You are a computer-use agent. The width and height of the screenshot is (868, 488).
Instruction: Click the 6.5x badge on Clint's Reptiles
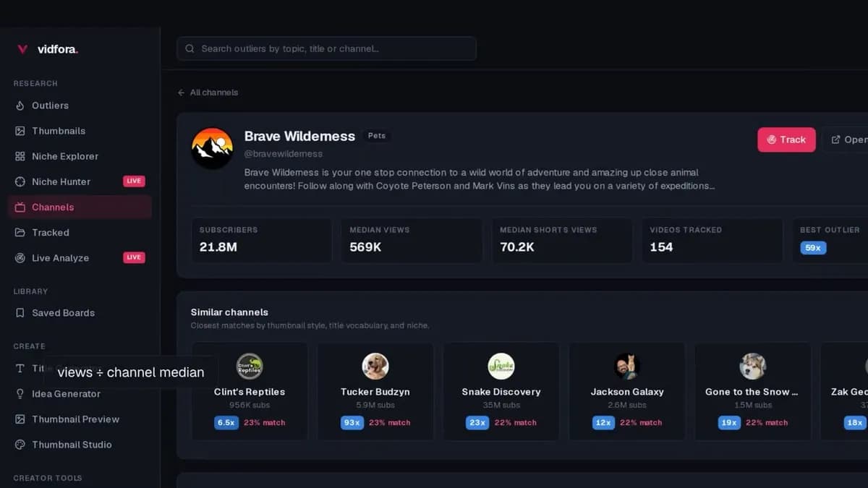pos(226,422)
